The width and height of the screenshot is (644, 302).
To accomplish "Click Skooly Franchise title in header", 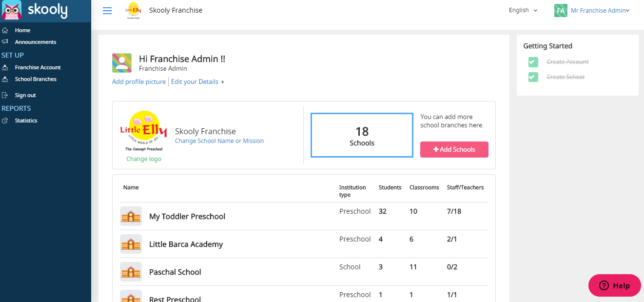I will pos(176,10).
